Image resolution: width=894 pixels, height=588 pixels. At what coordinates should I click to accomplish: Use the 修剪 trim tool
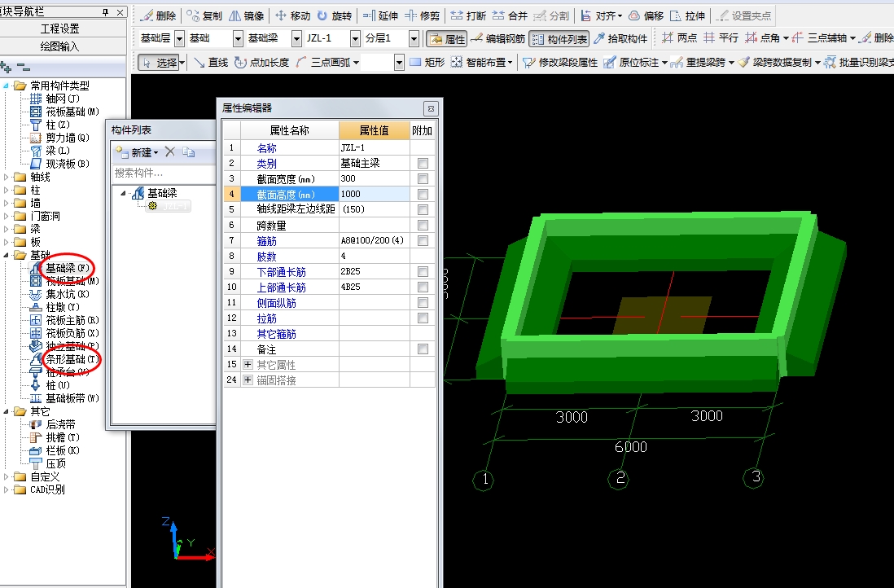click(423, 16)
